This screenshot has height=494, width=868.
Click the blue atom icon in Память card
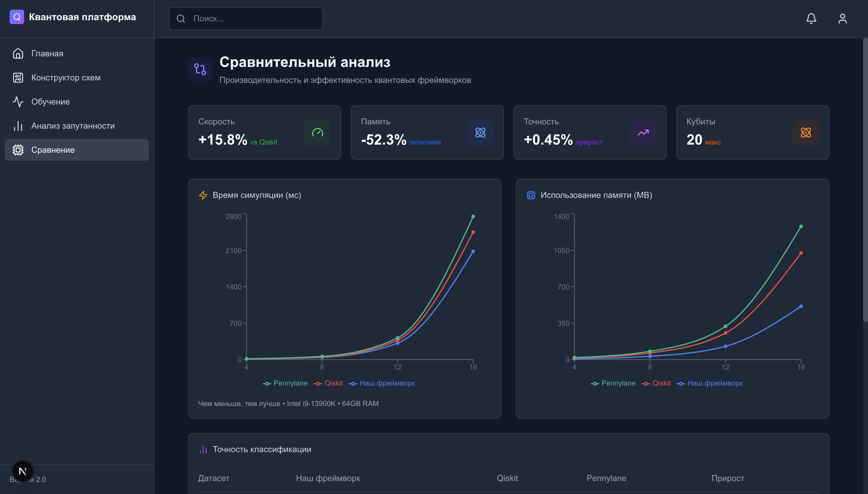point(480,132)
